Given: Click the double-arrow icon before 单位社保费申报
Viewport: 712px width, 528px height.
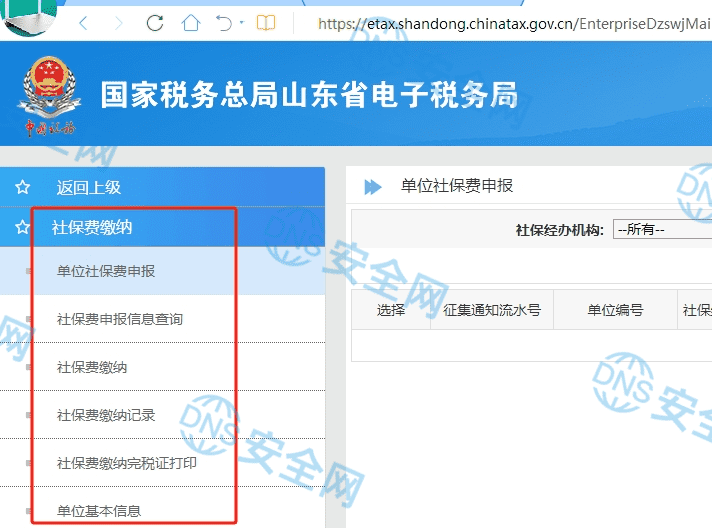Looking at the screenshot, I should coord(373,187).
